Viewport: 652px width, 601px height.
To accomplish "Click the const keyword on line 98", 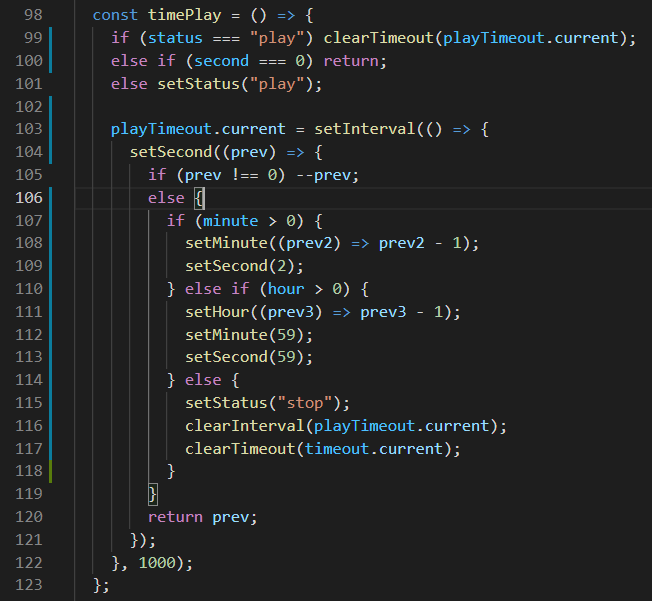I will (x=115, y=15).
